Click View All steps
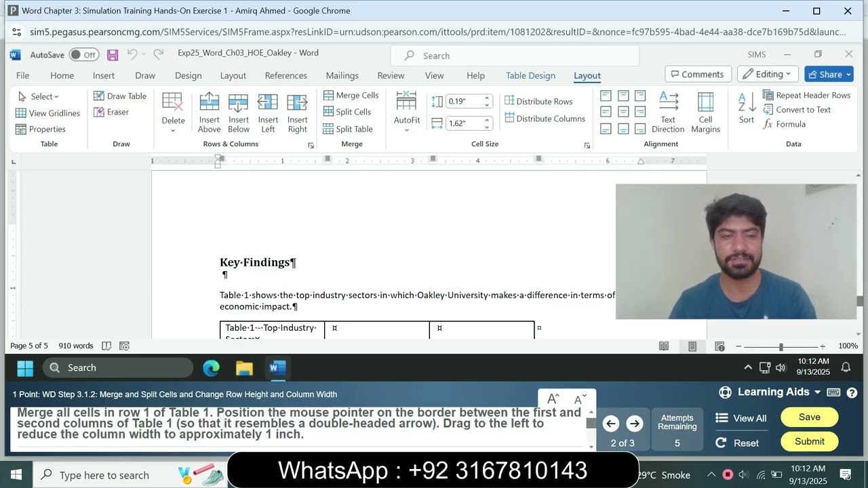The image size is (868, 488). click(741, 418)
